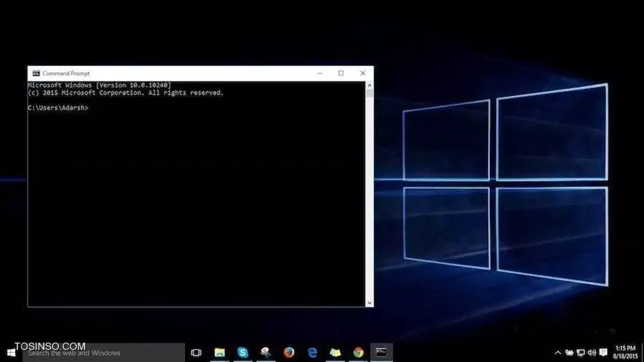
Task: Launch Google Chrome from the taskbar
Action: point(358,353)
